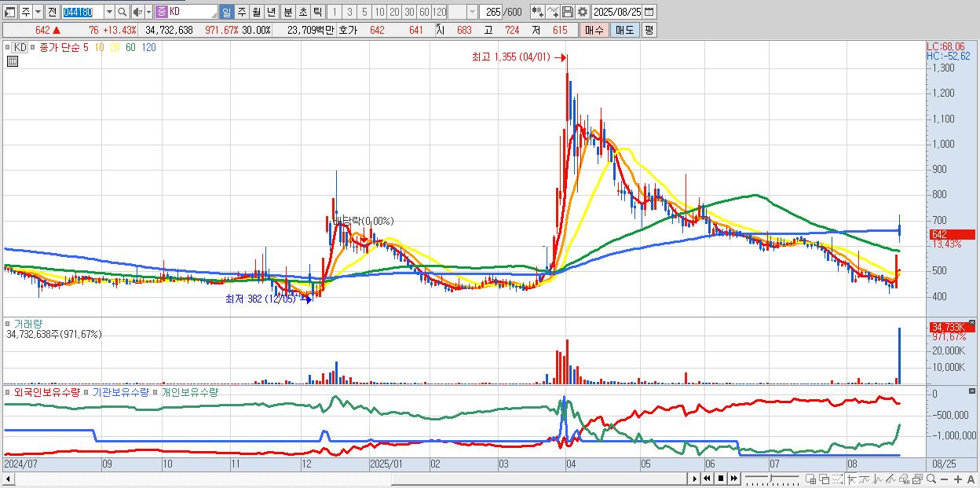
Task: Toggle the small square marker before KD label
Action: coord(9,47)
